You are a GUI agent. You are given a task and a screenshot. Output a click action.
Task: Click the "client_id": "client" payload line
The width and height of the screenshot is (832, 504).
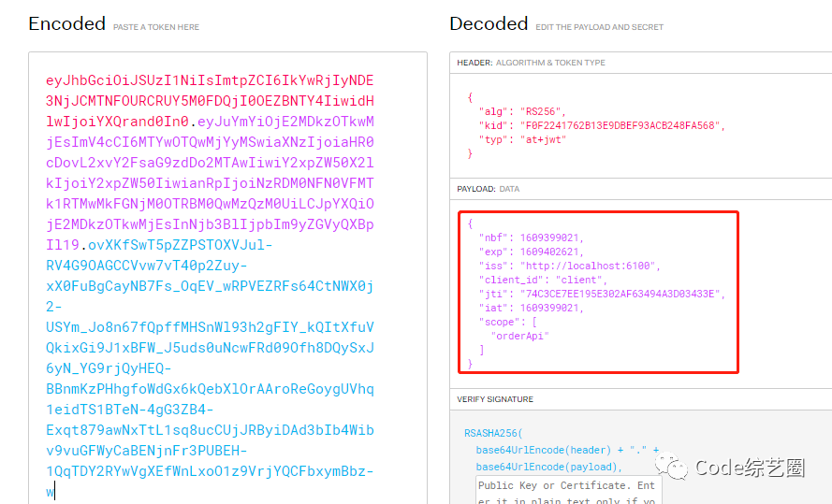[x=542, y=280]
